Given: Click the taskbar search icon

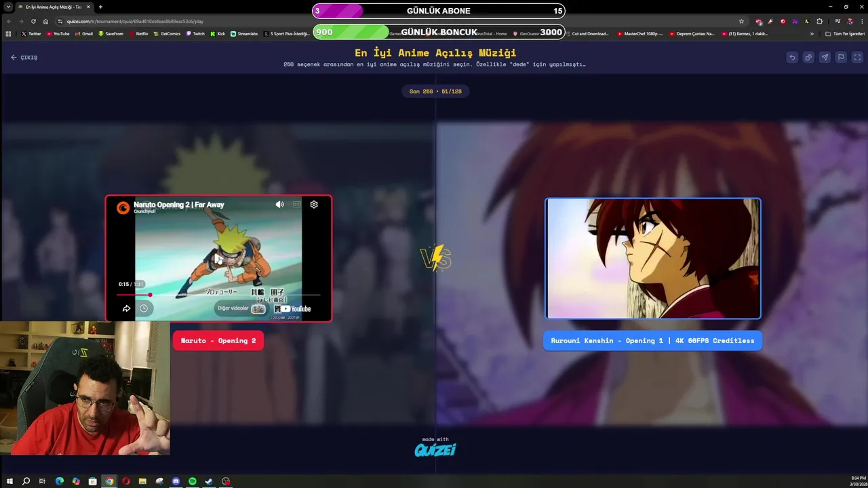Looking at the screenshot, I should coord(26,481).
